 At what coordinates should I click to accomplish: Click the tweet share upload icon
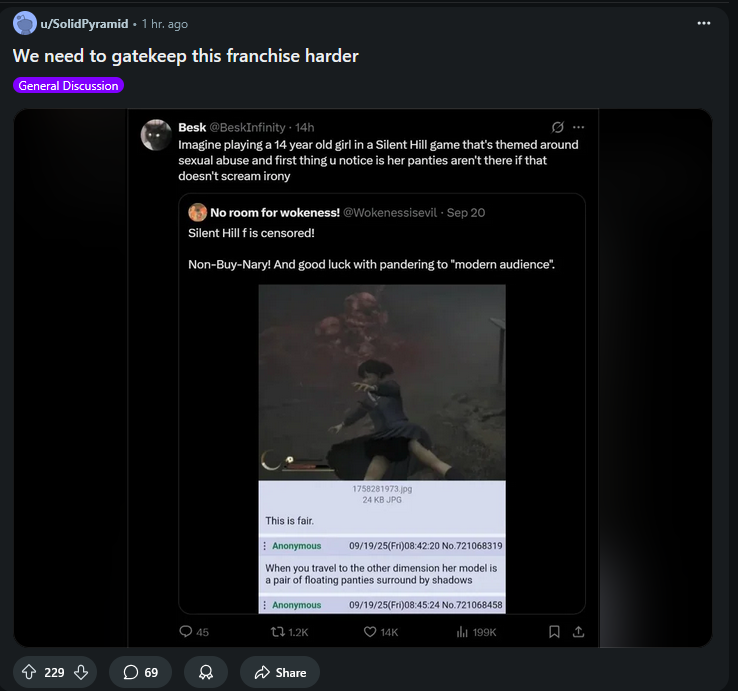578,632
